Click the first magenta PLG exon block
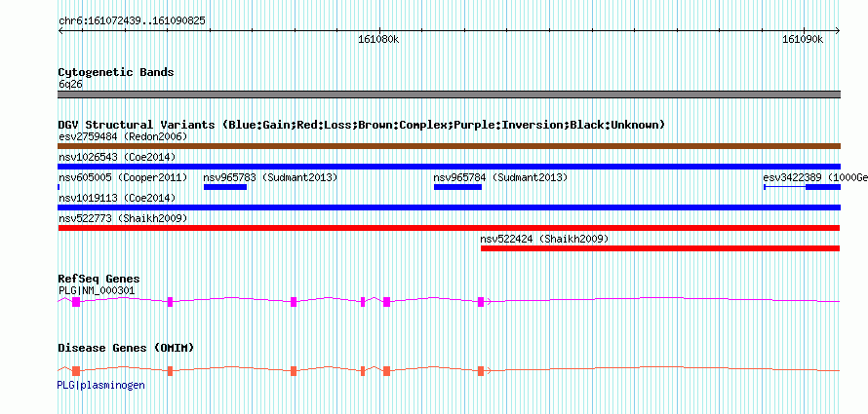The height and width of the screenshot is (414, 868). tap(76, 302)
